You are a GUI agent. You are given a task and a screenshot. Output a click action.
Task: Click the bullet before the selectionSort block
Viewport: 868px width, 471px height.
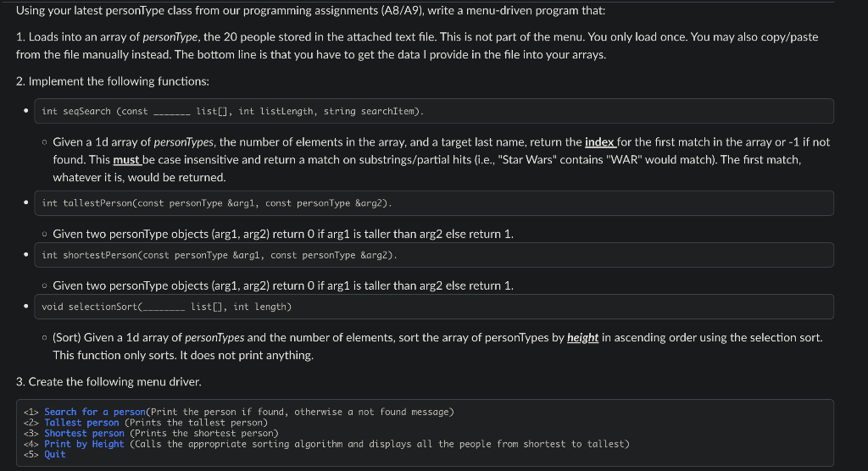click(x=26, y=306)
